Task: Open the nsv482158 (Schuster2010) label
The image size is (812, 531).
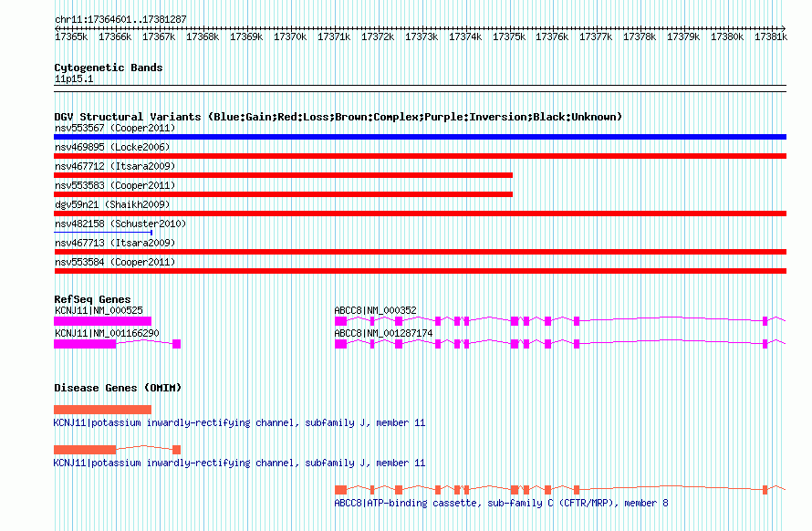Action: (120, 224)
